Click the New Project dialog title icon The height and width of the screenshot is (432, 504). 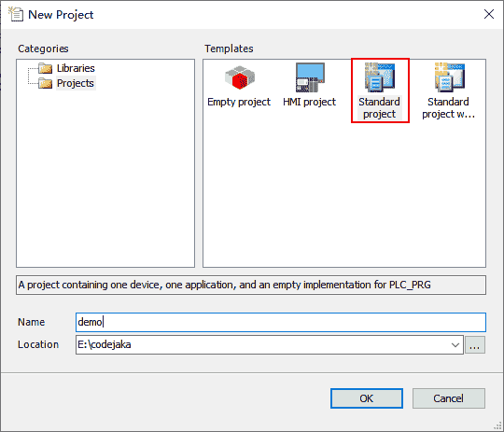pyautogui.click(x=16, y=15)
